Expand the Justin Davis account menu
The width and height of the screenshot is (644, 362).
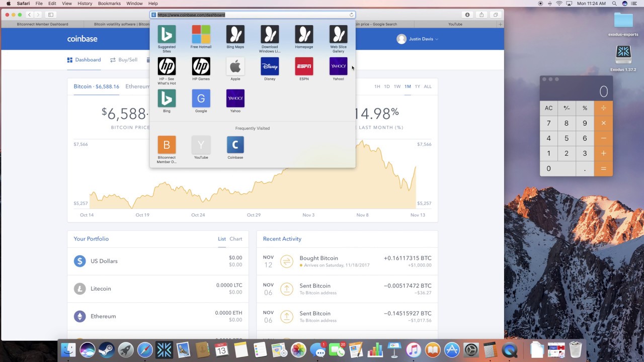[418, 39]
